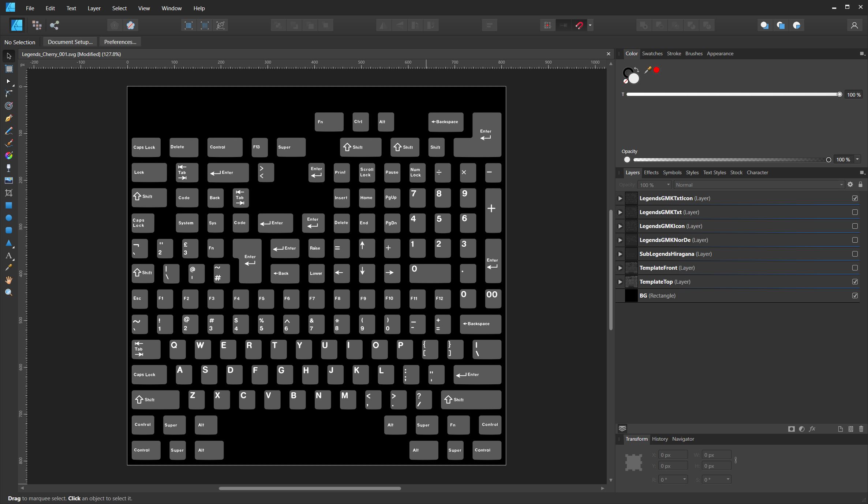868x504 pixels.
Task: Open Document Setup
Action: [x=70, y=42]
